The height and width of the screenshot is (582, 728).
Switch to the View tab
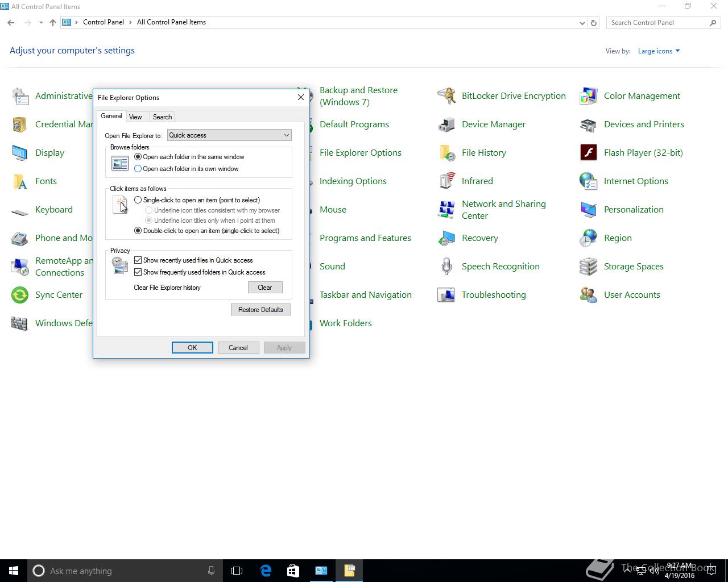pyautogui.click(x=135, y=117)
